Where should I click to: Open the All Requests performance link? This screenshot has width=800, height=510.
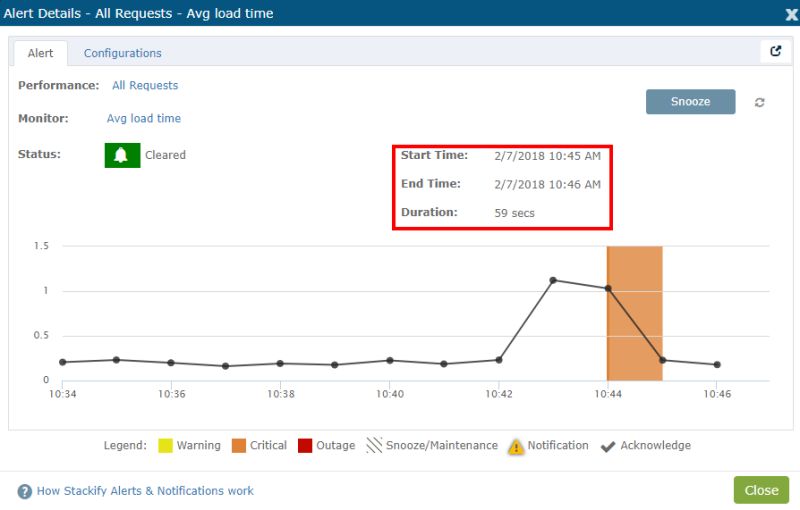(145, 85)
